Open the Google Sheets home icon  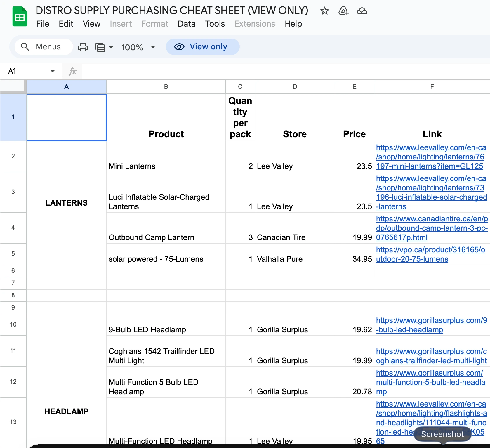tap(20, 17)
